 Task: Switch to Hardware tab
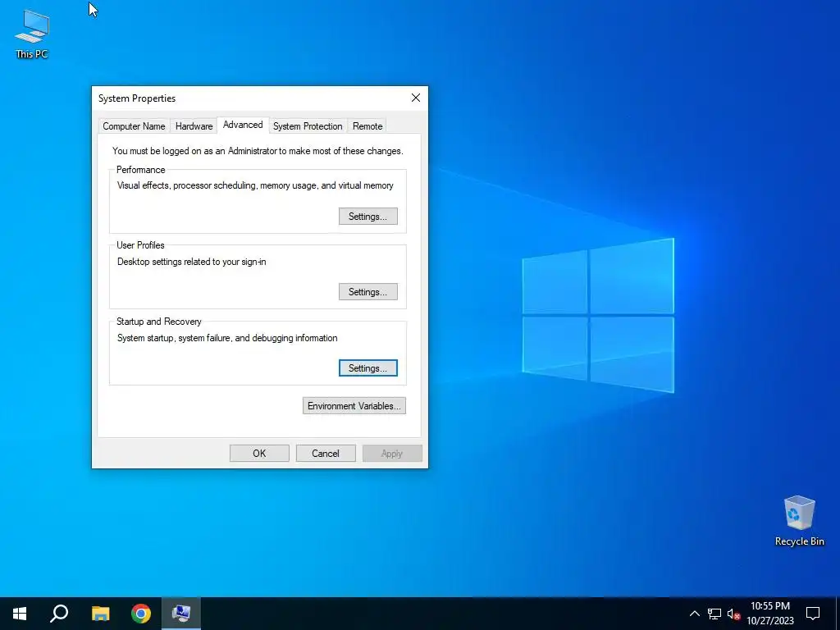(x=194, y=126)
